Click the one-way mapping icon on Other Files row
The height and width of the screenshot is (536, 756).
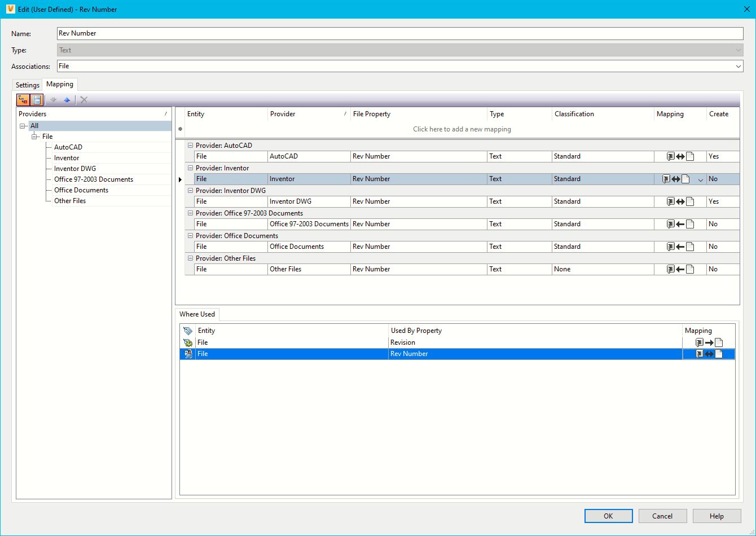679,269
